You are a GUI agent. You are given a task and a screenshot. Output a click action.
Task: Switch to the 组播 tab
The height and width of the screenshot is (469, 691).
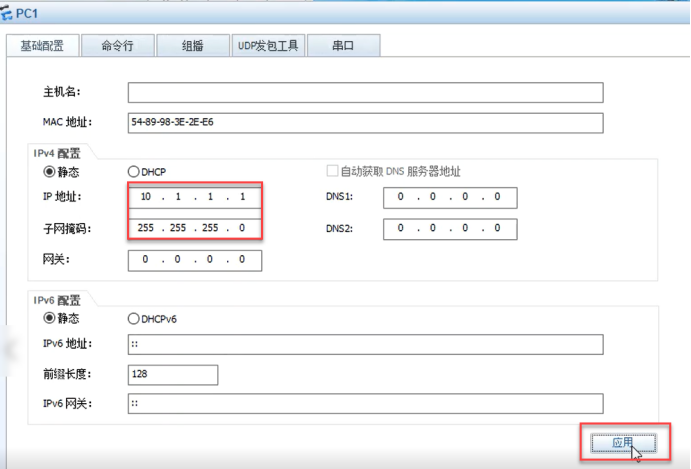pyautogui.click(x=193, y=46)
